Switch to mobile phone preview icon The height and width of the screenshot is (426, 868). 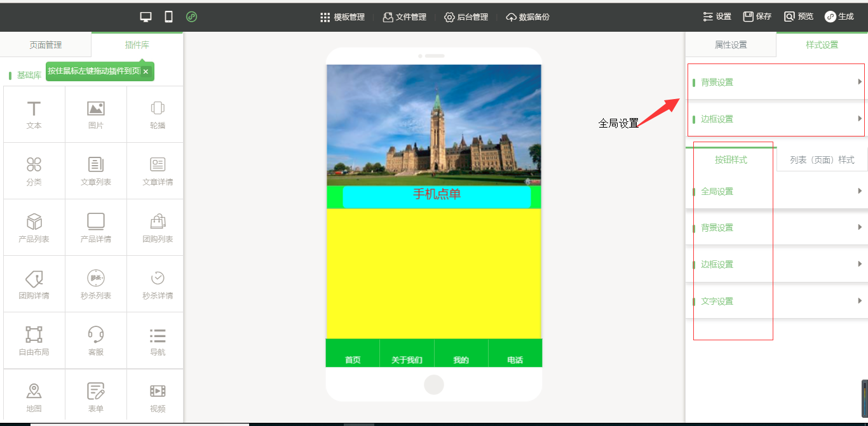click(168, 17)
